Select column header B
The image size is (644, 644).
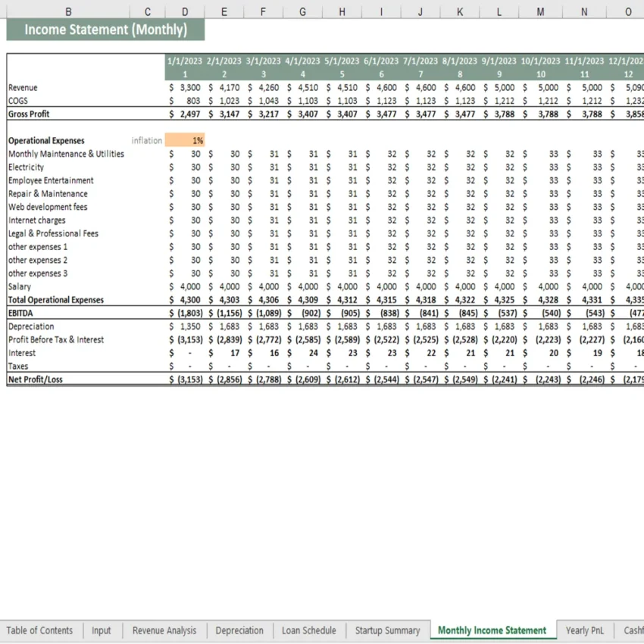67,11
